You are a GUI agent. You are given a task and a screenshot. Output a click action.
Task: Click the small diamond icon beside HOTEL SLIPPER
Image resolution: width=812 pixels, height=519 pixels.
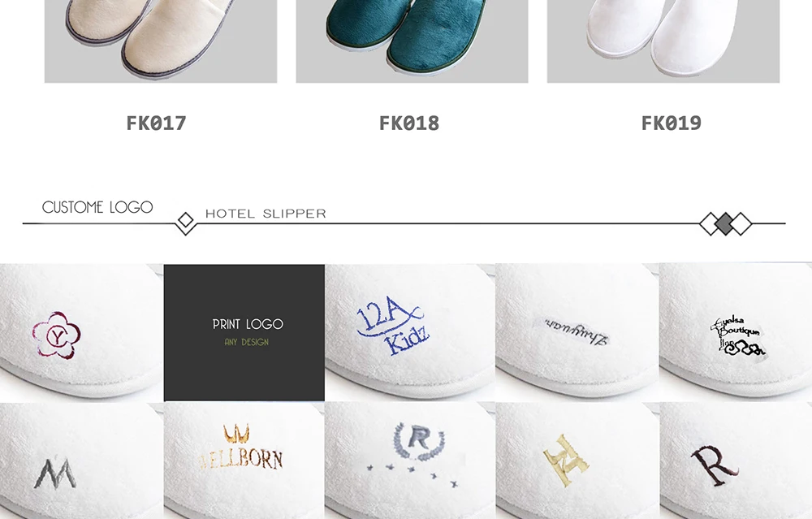185,221
